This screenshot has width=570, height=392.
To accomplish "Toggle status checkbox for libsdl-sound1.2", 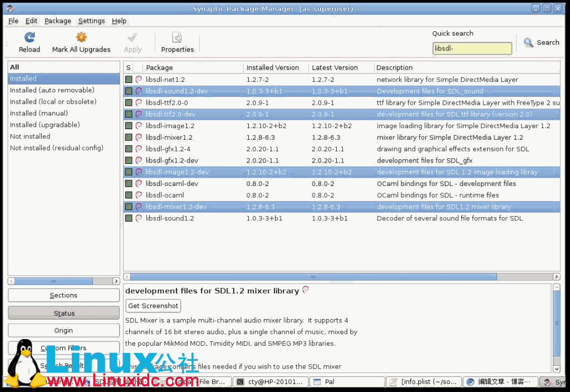I will pos(129,218).
